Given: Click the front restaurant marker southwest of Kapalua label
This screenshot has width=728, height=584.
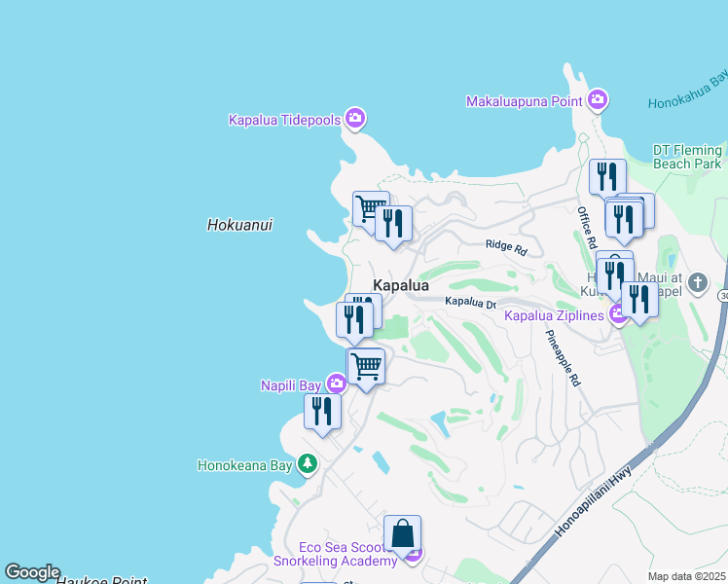Looking at the screenshot, I should point(354,320).
